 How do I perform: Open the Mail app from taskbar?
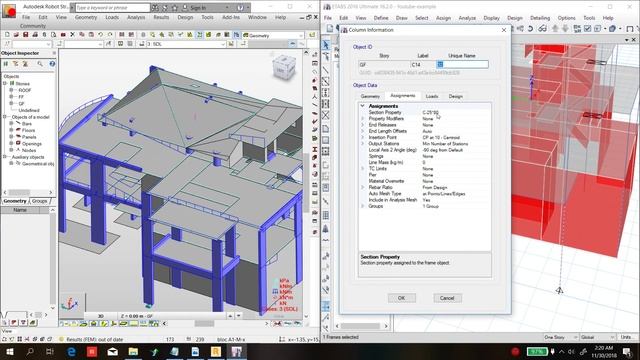(113, 351)
